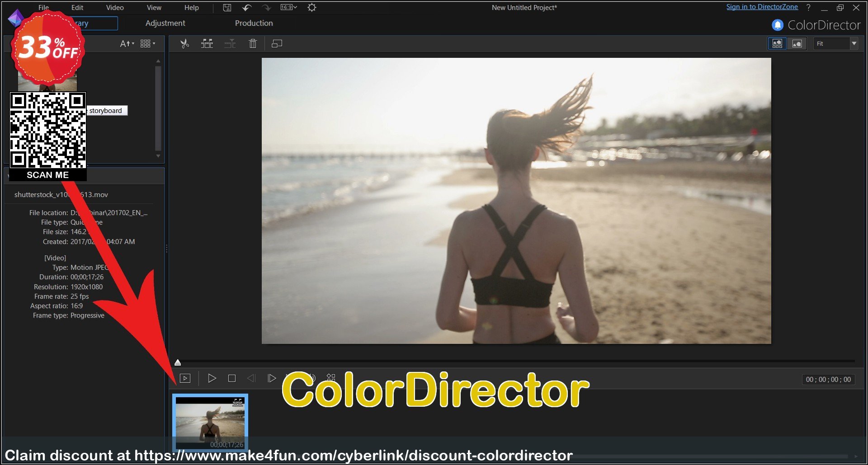The image size is (868, 465).
Task: Select the scissors split tool
Action: (x=184, y=44)
